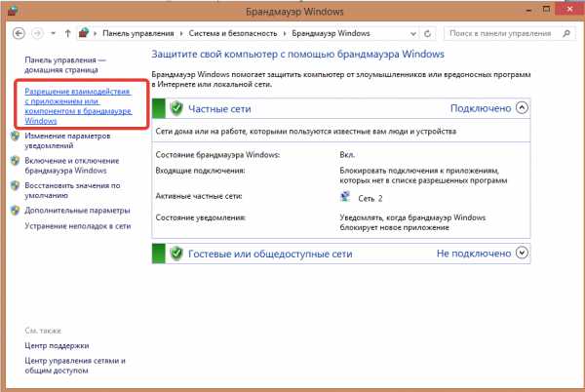This screenshot has width=585, height=392.
Task: Collapse the 'Частные сети' section chevron
Action: (x=522, y=108)
